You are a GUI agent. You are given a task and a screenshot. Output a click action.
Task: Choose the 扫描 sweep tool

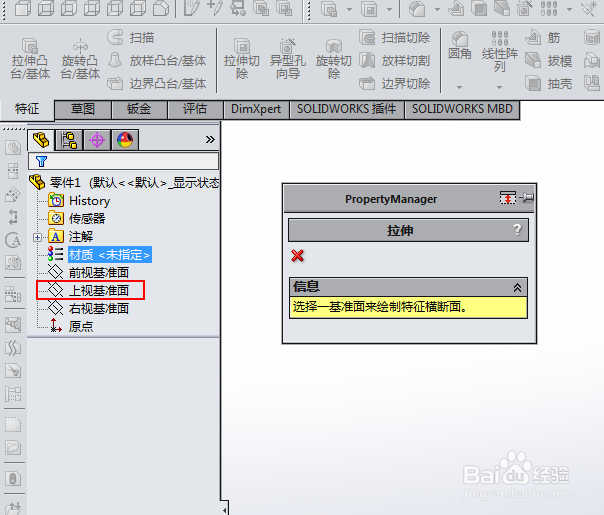pos(131,37)
